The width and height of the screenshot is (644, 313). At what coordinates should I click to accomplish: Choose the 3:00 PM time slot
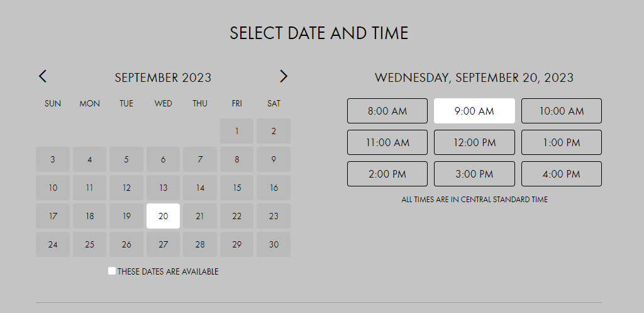point(474,174)
